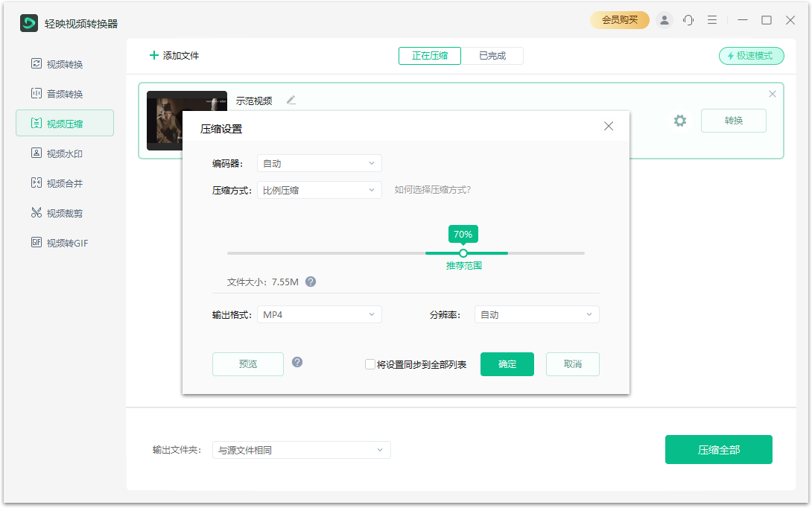Open the 编码器 encoder dropdown

[x=319, y=163]
